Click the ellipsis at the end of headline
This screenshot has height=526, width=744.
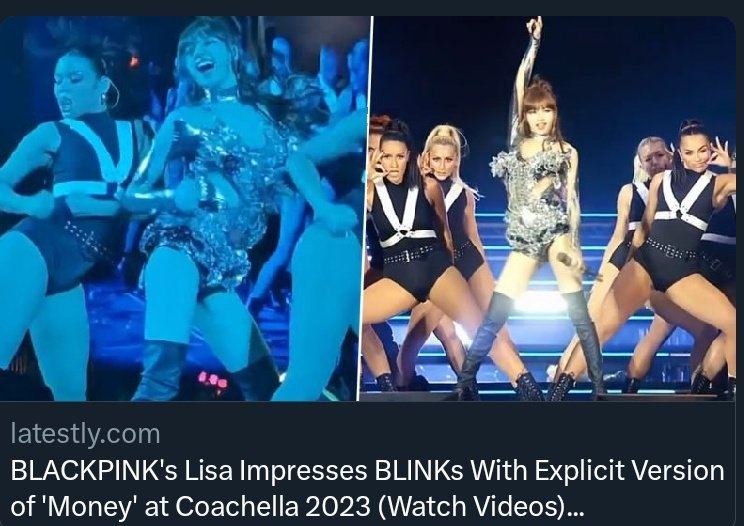(x=577, y=512)
